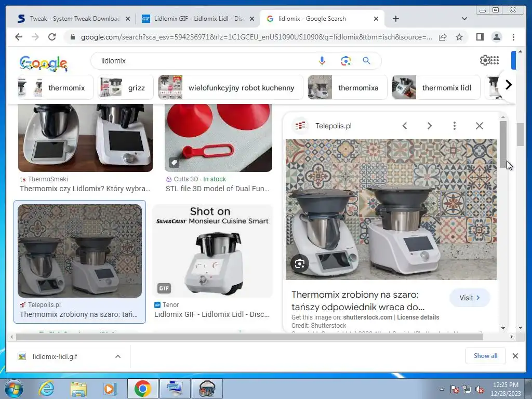Search by voice using the microphone icon
532x399 pixels.
pos(322,61)
